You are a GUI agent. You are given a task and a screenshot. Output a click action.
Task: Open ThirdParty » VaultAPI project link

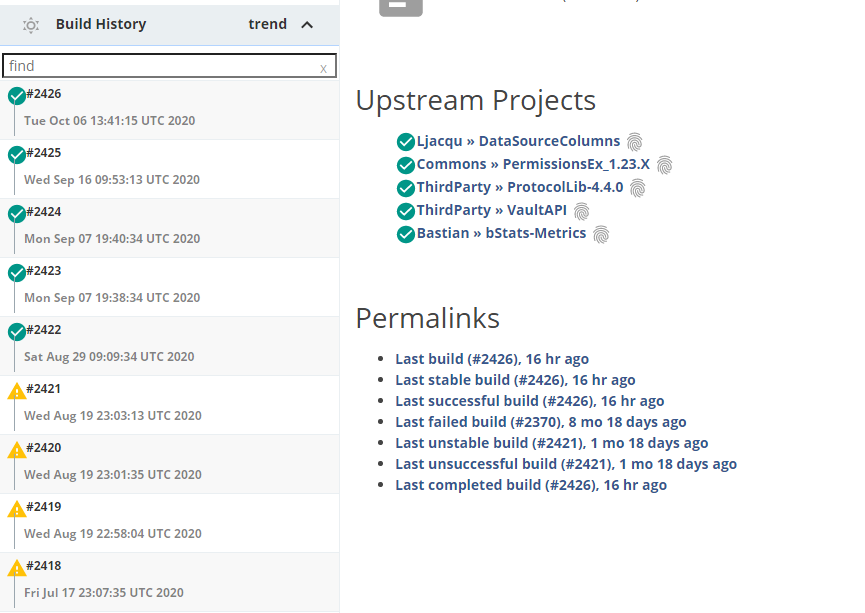point(491,210)
